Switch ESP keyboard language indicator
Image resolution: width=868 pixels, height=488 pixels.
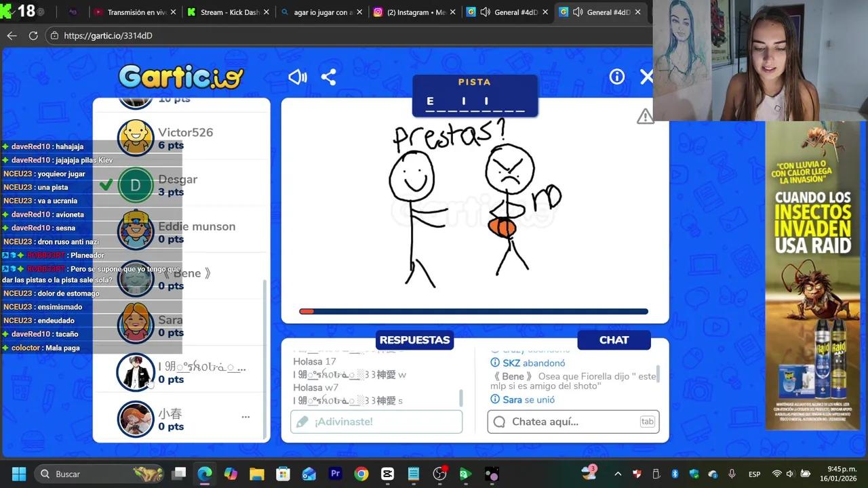coord(754,474)
